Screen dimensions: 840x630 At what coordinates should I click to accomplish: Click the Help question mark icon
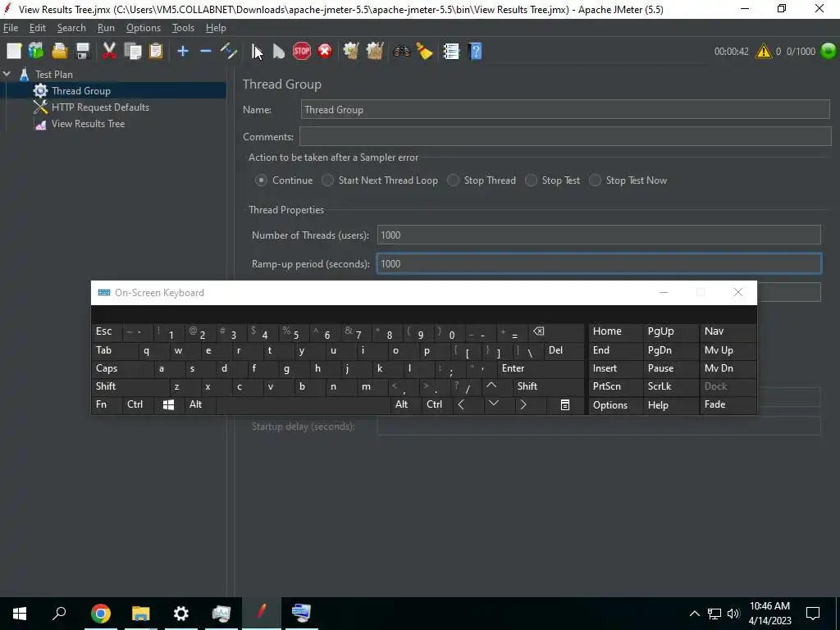(475, 52)
